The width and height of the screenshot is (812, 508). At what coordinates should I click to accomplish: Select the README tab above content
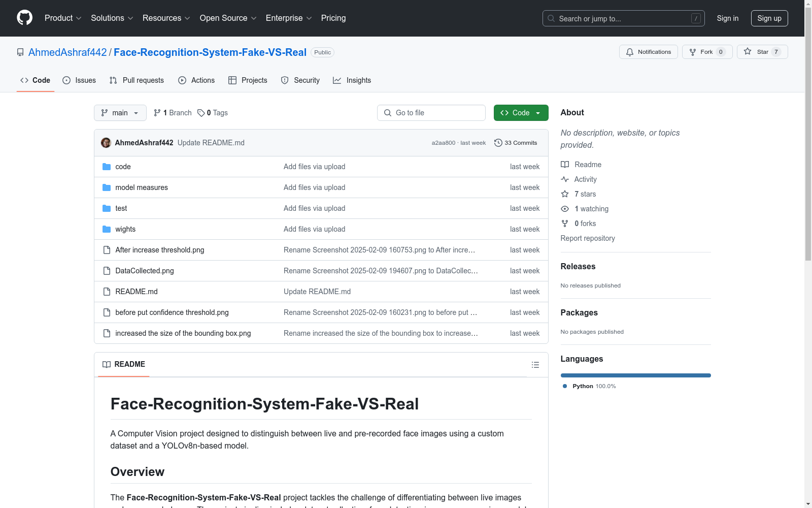click(124, 364)
